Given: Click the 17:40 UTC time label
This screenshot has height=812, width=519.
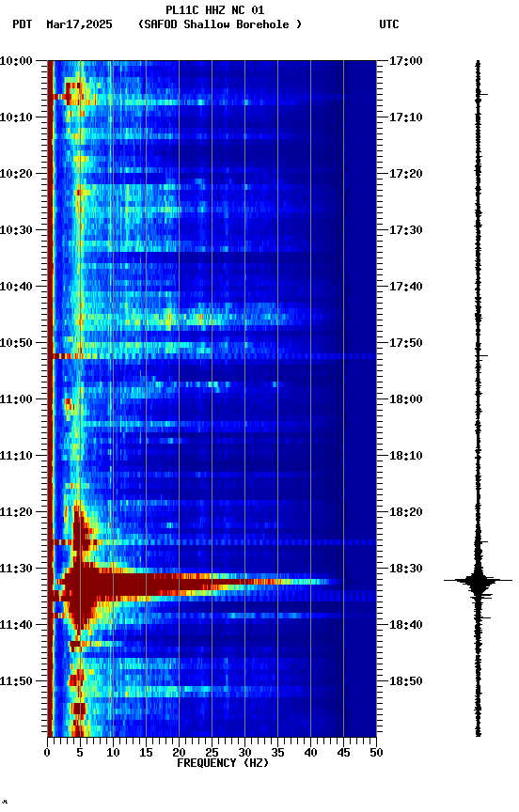Looking at the screenshot, I should pos(406,287).
